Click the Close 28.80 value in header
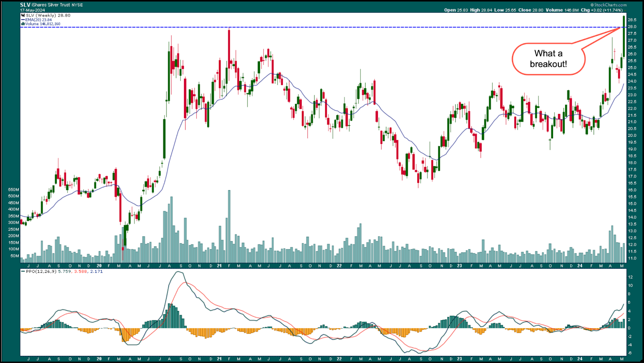 click(530, 10)
